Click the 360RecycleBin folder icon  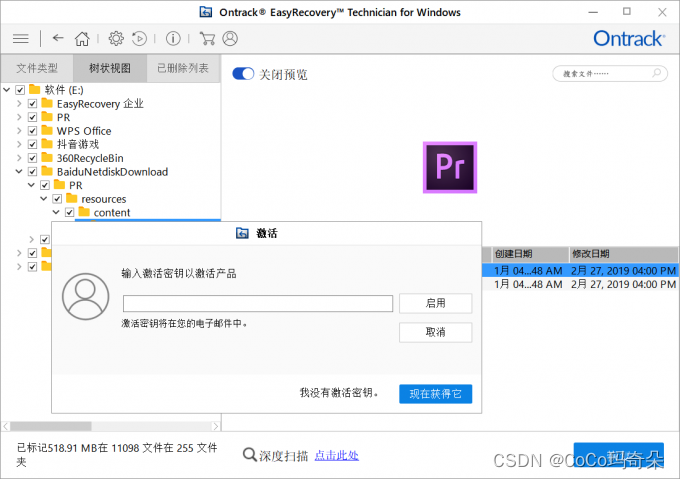(x=47, y=158)
